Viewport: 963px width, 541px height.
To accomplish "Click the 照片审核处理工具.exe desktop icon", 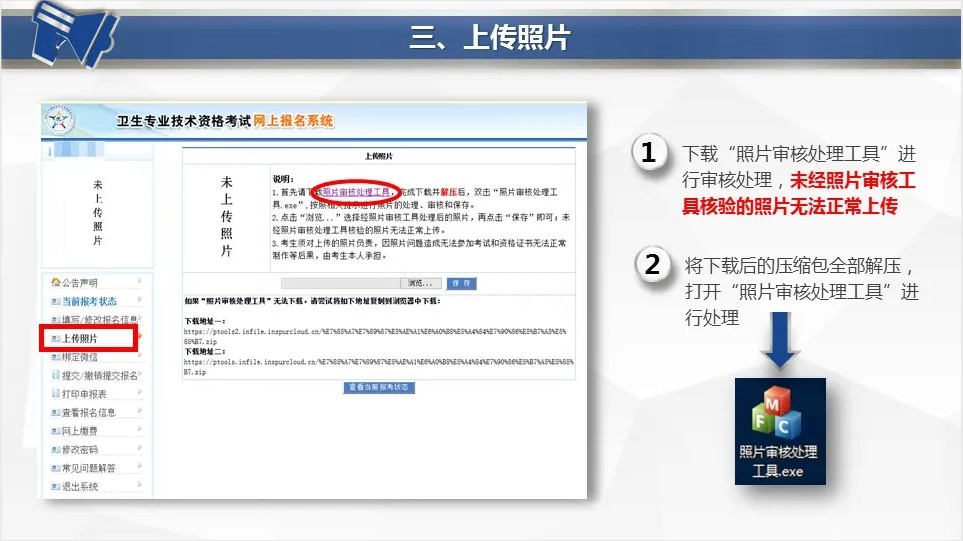I will pyautogui.click(x=780, y=431).
